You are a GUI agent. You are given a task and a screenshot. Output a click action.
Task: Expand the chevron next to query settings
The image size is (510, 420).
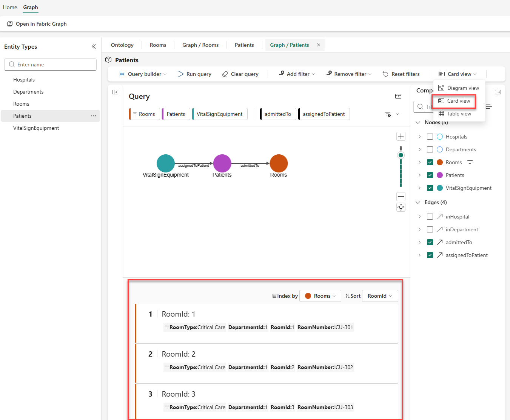pos(398,114)
